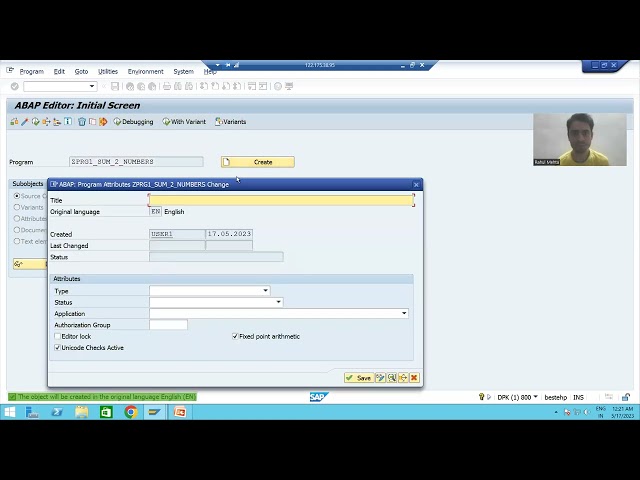
Task: Click the Generate Shortcut icon
Action: pyautogui.click(x=263, y=86)
